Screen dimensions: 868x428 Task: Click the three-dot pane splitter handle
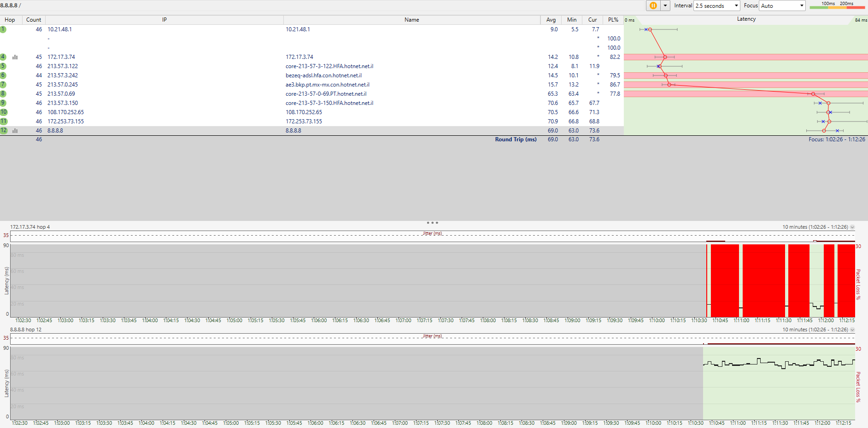(432, 223)
